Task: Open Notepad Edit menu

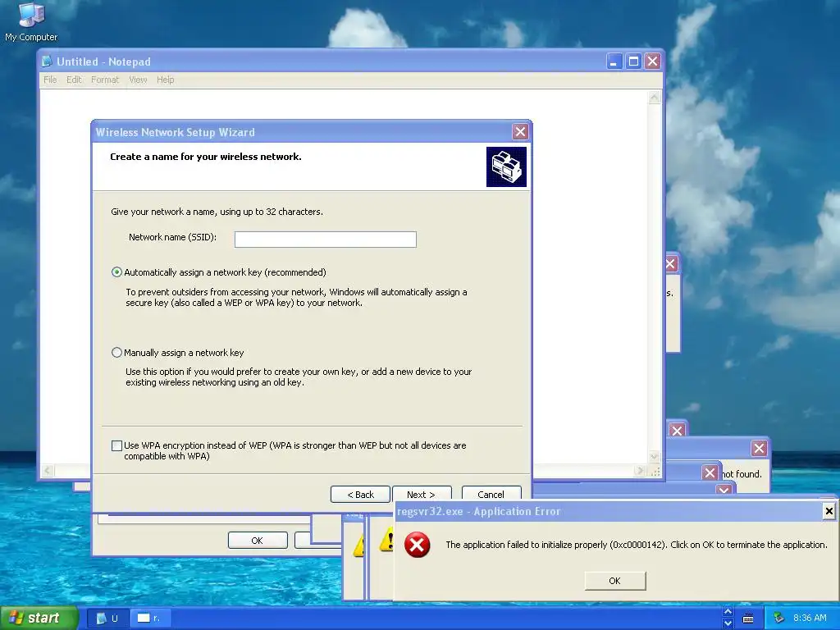Action: (x=74, y=80)
